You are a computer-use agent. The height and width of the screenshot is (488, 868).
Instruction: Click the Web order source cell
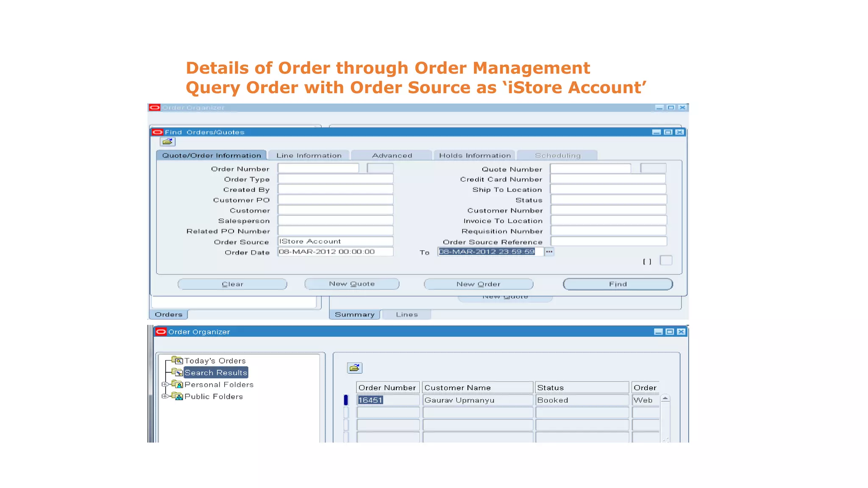[645, 400]
